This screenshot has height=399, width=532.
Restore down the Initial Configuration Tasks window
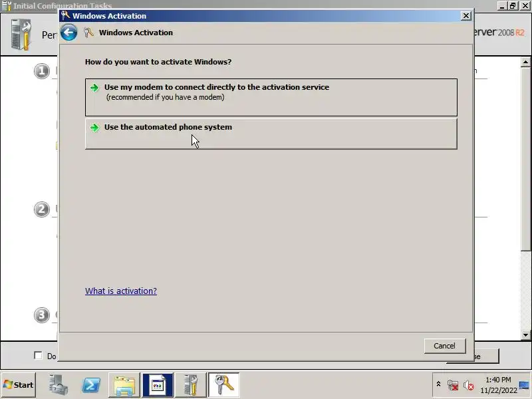pyautogui.click(x=513, y=6)
